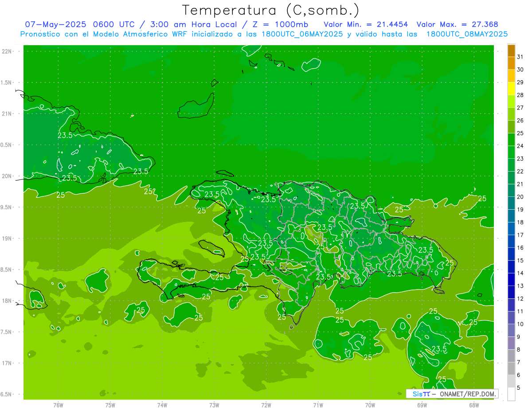Click the "15" colorbar label
The image size is (532, 411).
tap(520, 260)
